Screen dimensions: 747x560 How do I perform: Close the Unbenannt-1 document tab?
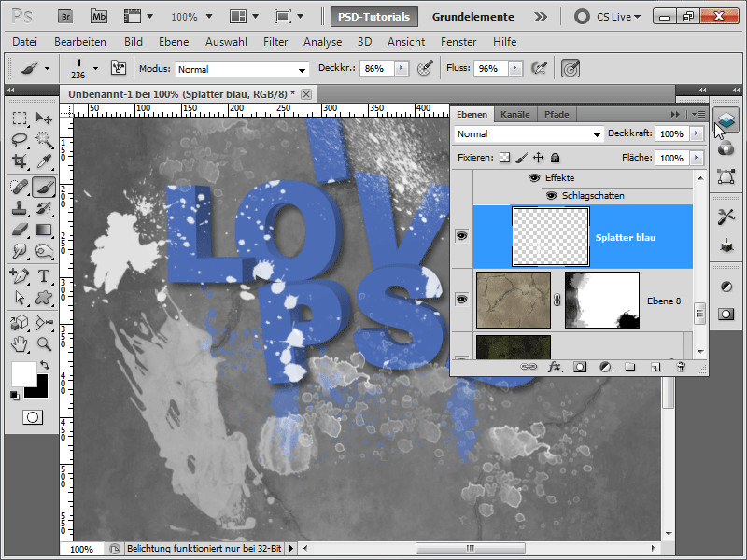[x=306, y=94]
